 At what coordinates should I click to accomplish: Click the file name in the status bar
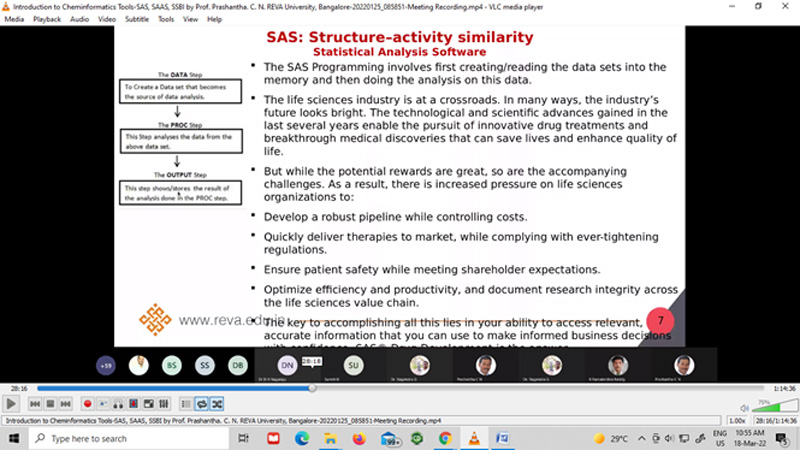[223, 420]
